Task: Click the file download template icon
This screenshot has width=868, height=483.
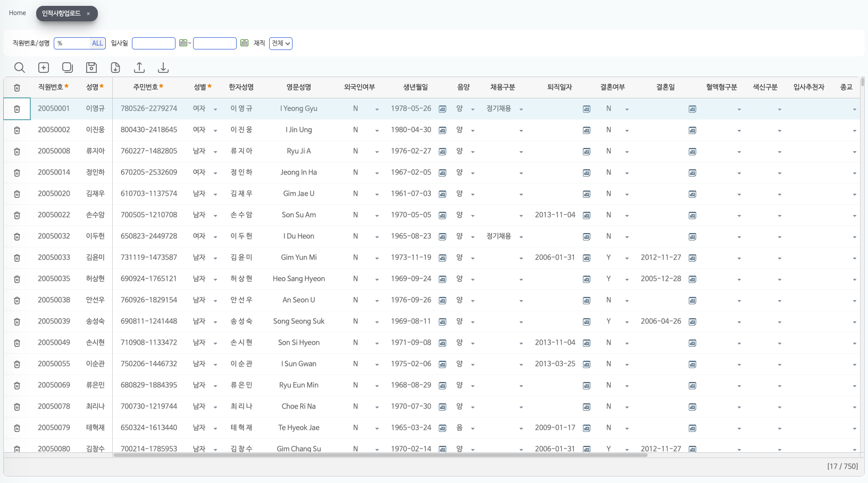Action: coord(115,68)
